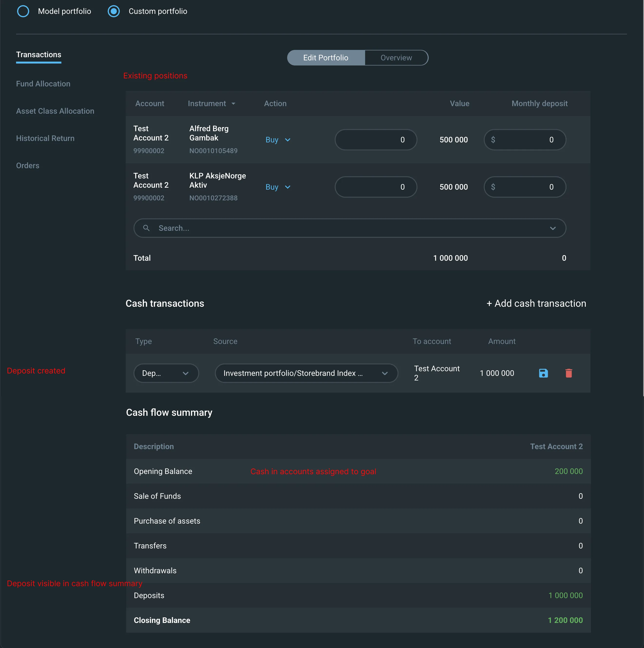Click the Action column header
644x648 pixels.
coord(275,104)
